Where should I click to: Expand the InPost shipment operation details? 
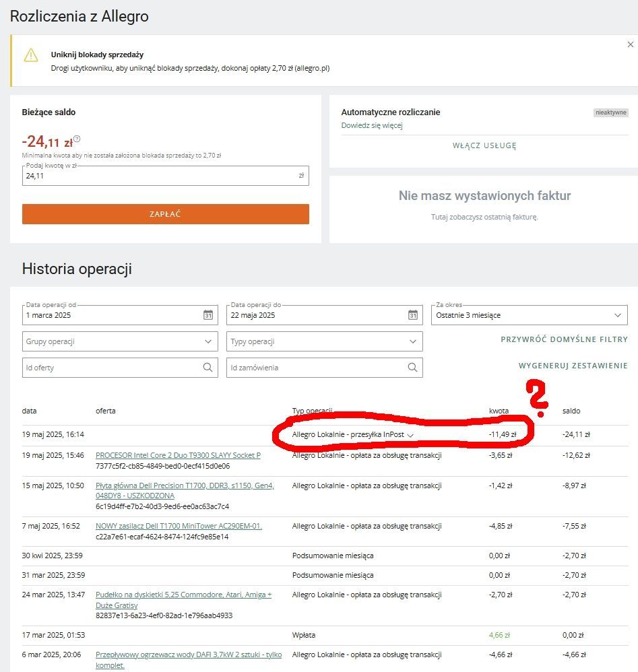(x=410, y=435)
